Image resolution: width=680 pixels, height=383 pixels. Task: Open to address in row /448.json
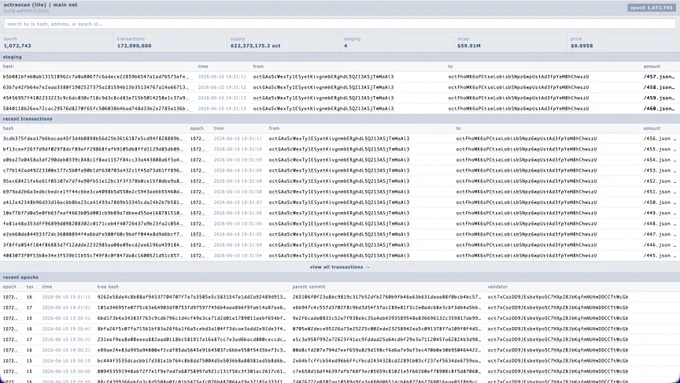pos(526,224)
